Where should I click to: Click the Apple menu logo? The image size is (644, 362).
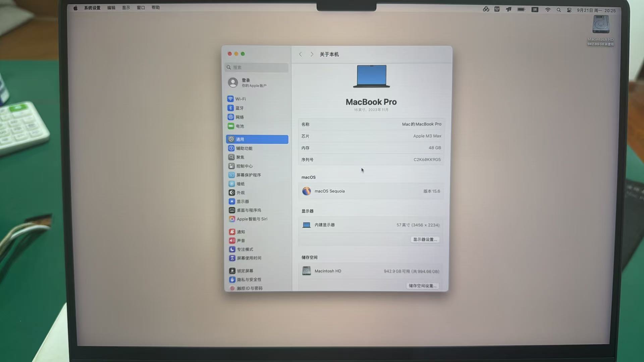pyautogui.click(x=75, y=8)
